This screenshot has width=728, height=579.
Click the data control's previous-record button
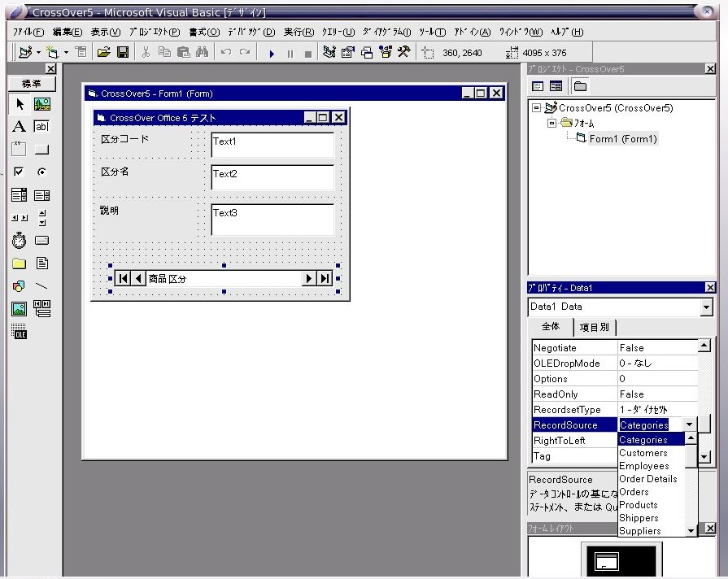(138, 279)
